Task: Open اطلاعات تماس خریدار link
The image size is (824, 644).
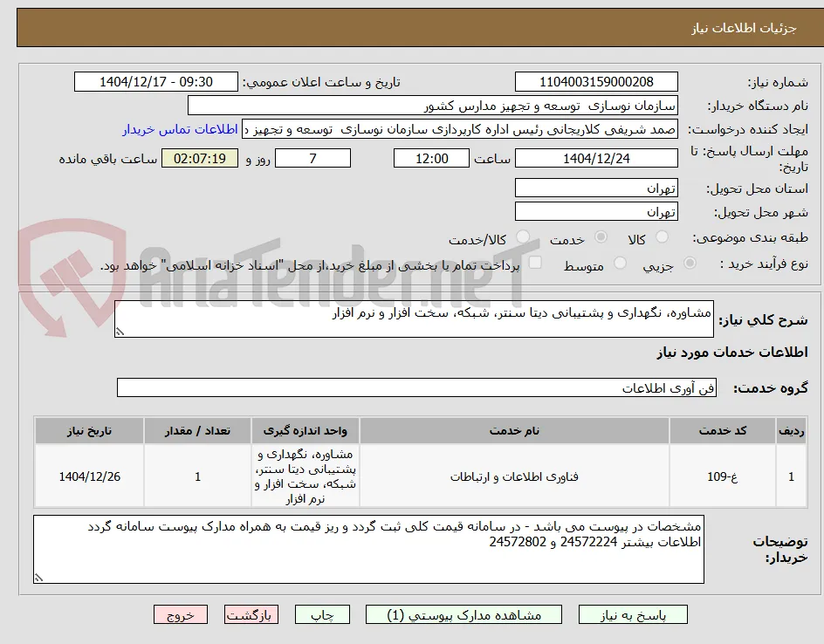Action: point(180,129)
